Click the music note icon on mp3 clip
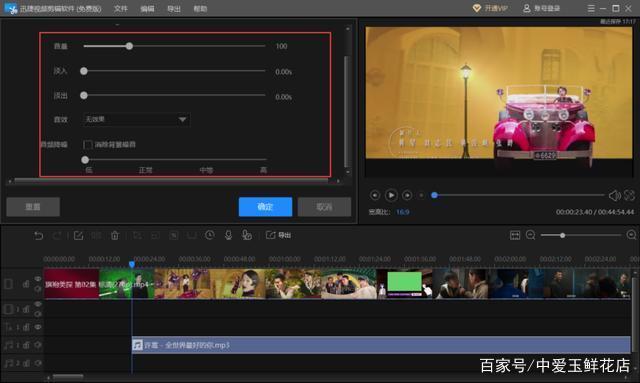The image size is (640, 383). (x=138, y=345)
